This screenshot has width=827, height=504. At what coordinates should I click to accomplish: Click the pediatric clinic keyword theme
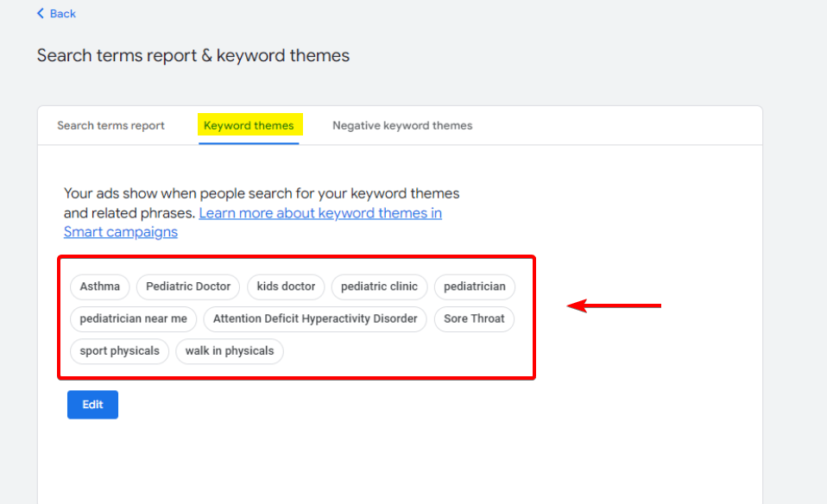(x=379, y=287)
